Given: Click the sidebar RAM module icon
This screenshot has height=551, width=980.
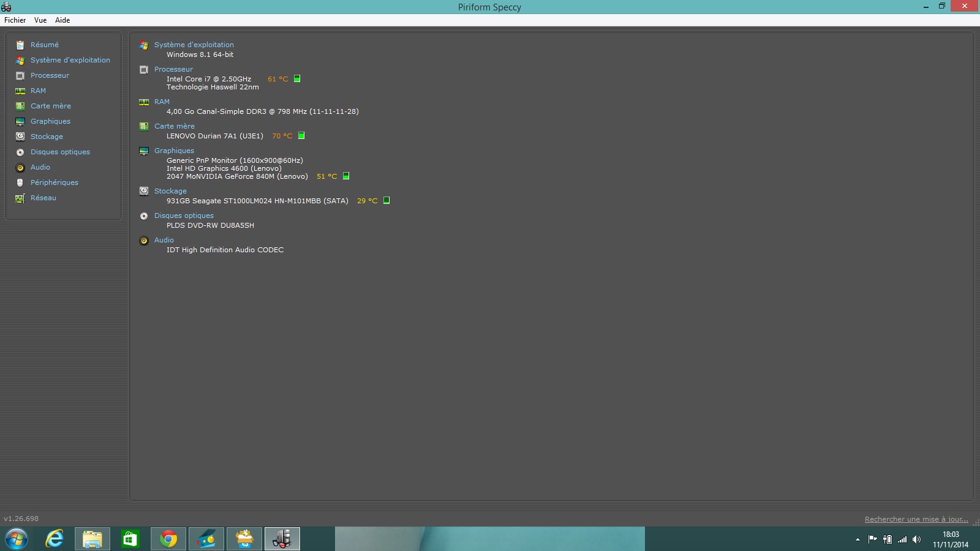Looking at the screenshot, I should [x=20, y=91].
